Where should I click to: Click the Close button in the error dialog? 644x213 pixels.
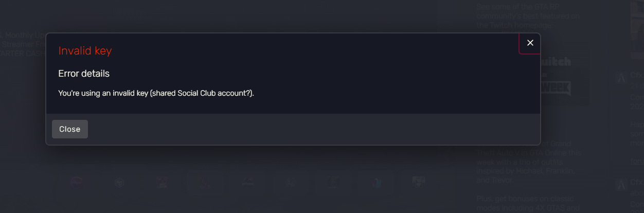tap(70, 129)
